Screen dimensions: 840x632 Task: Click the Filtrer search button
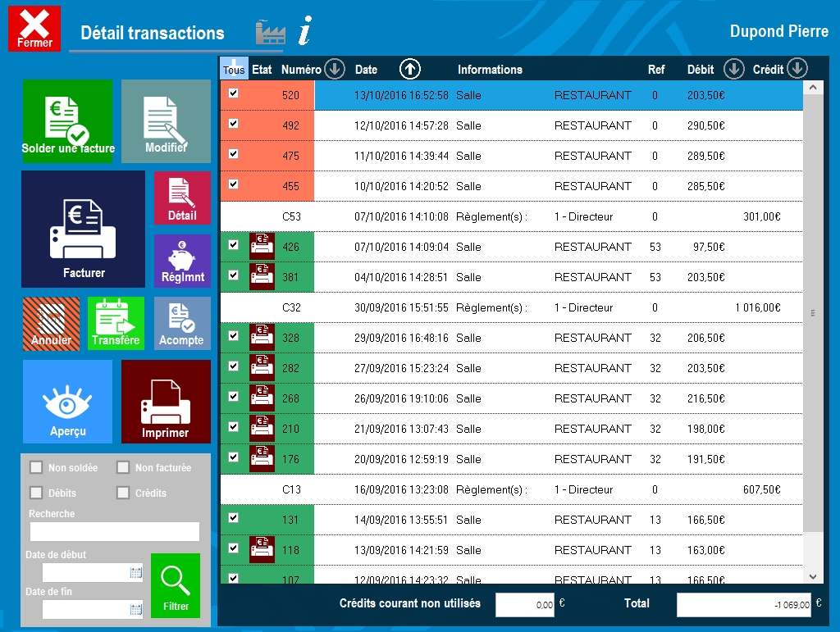pos(176,585)
